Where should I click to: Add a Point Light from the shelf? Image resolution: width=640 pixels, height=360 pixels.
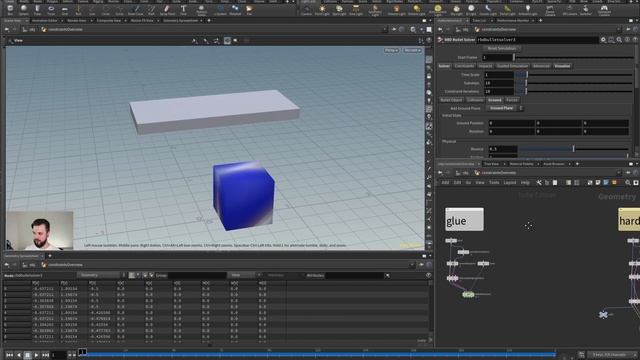click(322, 10)
